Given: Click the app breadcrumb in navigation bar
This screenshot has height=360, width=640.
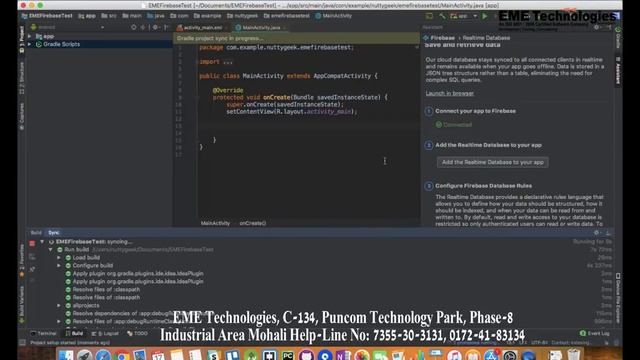Looking at the screenshot, I should (x=87, y=16).
